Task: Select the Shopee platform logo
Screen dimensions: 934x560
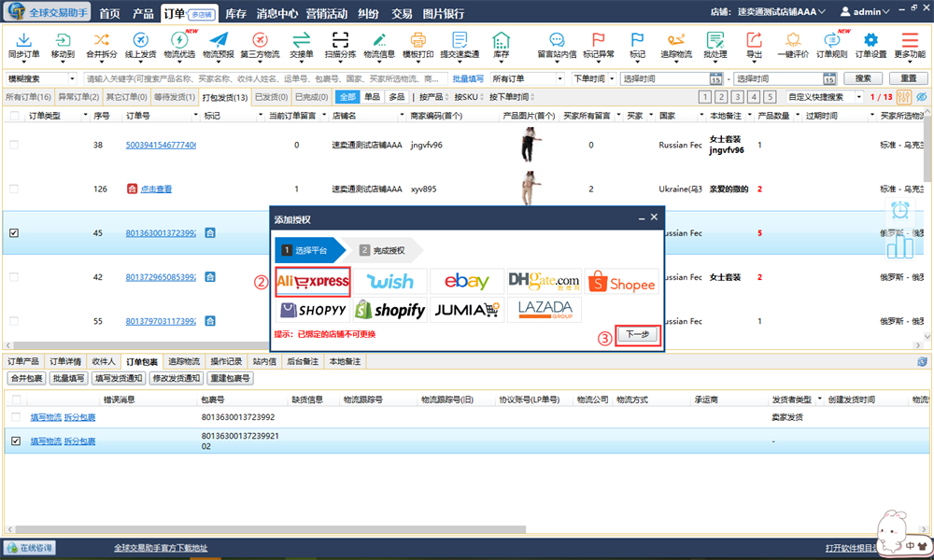Action: click(622, 282)
